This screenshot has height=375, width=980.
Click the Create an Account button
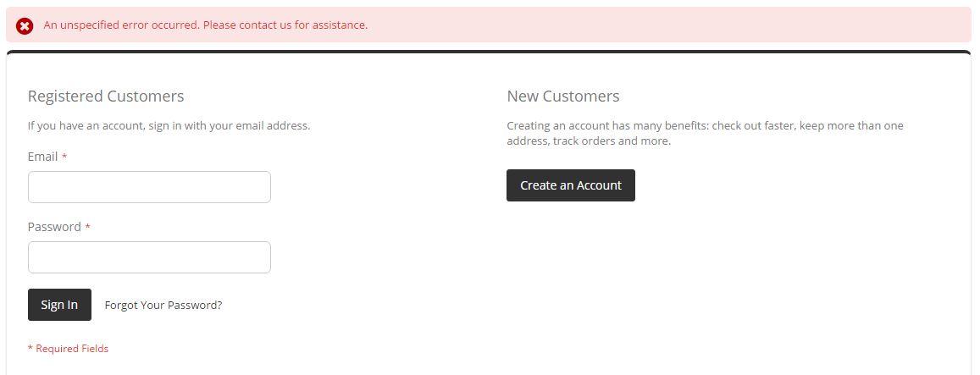[570, 185]
